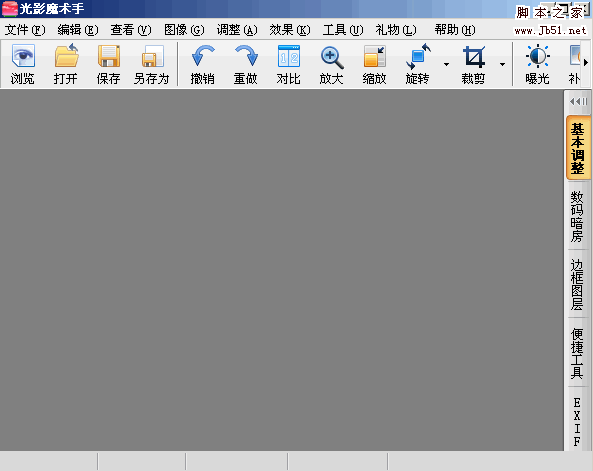Click the 光影魔术手 app icon in title bar
The height and width of the screenshot is (471, 593).
pos(9,9)
